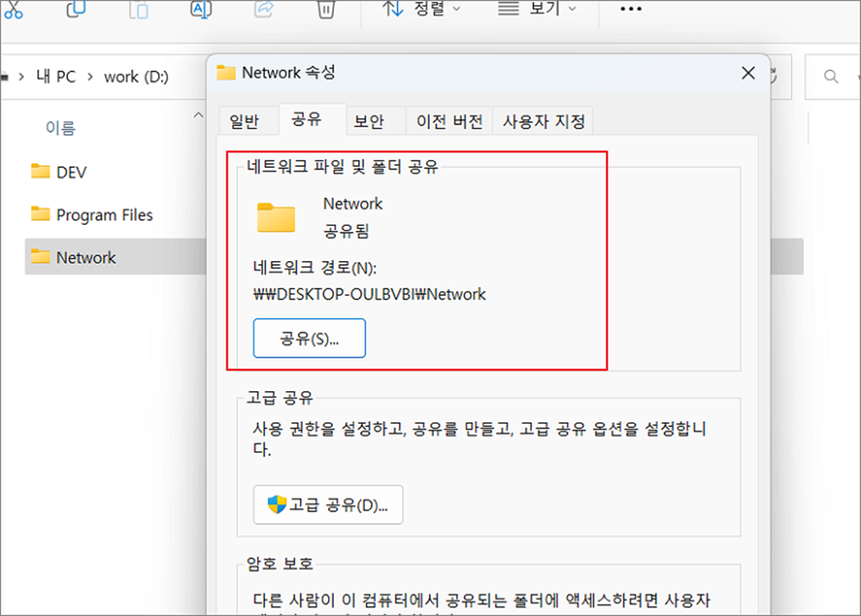Image resolution: width=861 pixels, height=616 pixels.
Task: Click the Rename icon in Explorer toolbar
Action: (x=200, y=8)
